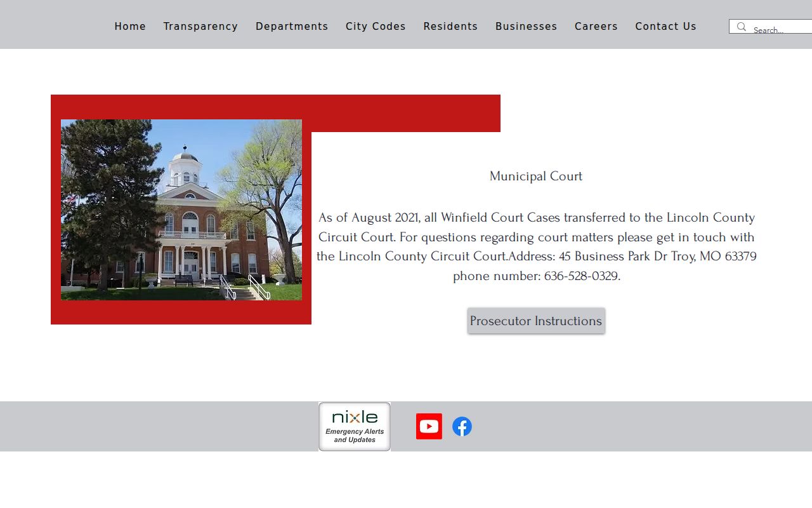Open the Nixle Emergency Alerts badge
Image resolution: width=812 pixels, height=508 pixels.
tap(355, 427)
